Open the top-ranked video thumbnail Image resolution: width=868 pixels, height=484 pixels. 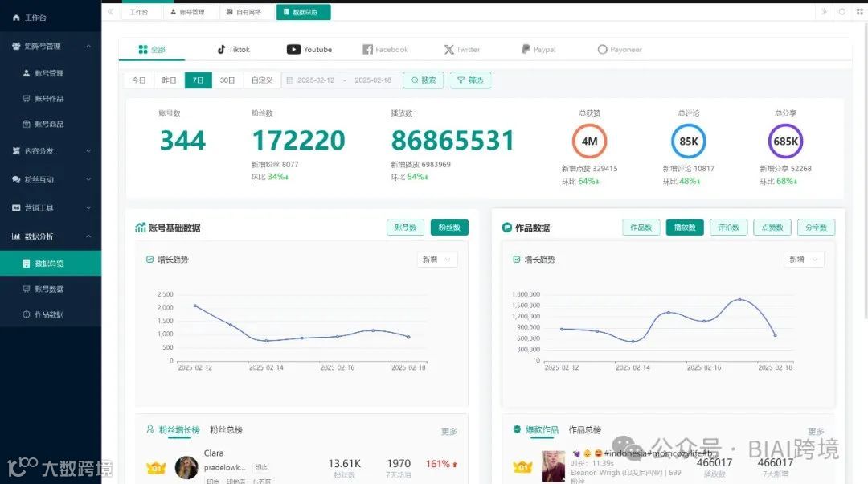553,467
